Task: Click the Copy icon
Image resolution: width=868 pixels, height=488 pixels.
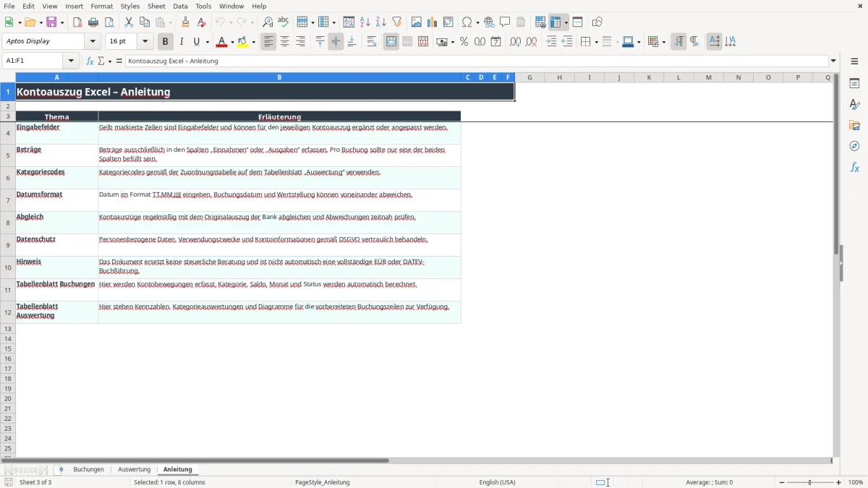Action: pyautogui.click(x=145, y=22)
